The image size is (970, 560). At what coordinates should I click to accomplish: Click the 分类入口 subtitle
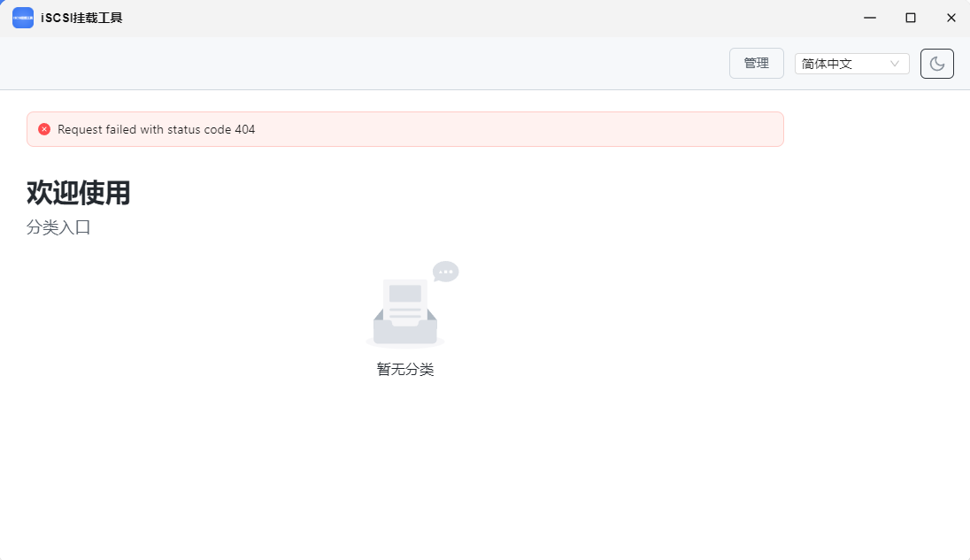58,227
